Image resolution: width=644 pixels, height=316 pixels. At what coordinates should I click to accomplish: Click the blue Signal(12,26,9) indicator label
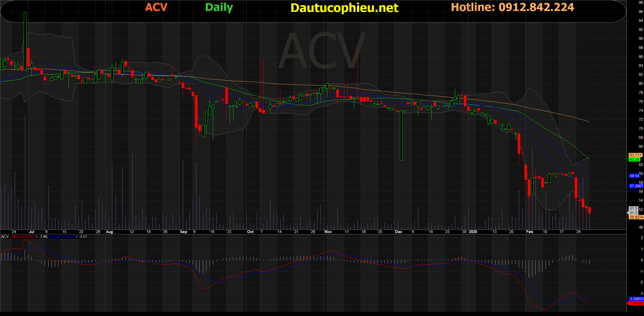(x=62, y=237)
